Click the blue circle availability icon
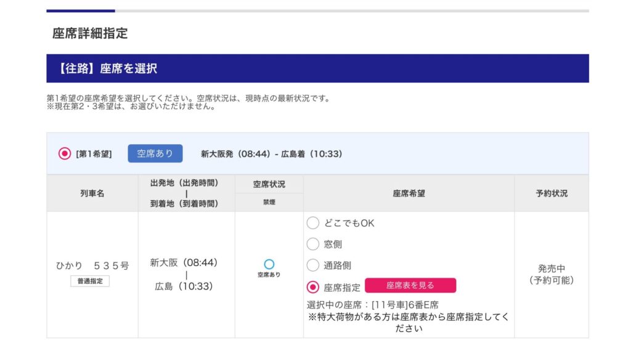Image resolution: width=631 pixels, height=364 pixels. pyautogui.click(x=269, y=264)
